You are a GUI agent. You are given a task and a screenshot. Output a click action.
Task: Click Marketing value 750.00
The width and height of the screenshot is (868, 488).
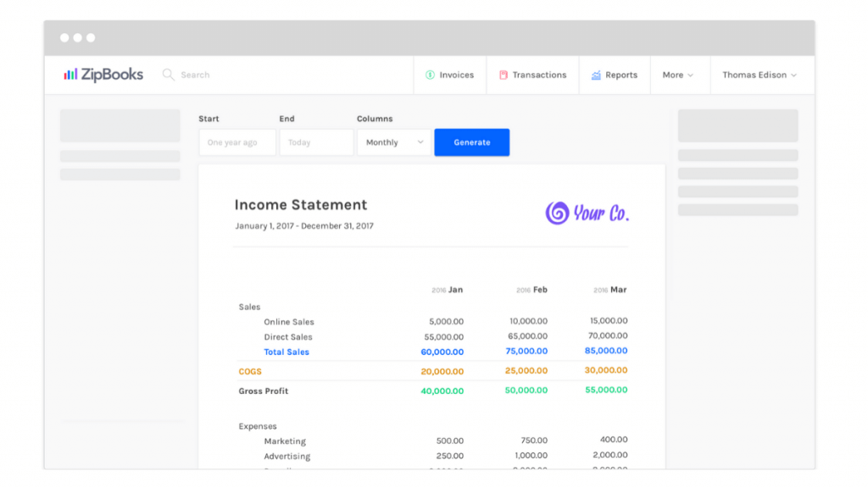[534, 441]
